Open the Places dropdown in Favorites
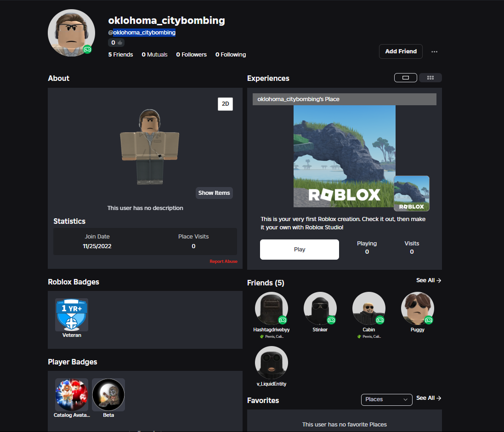The width and height of the screenshot is (504, 432). (387, 399)
